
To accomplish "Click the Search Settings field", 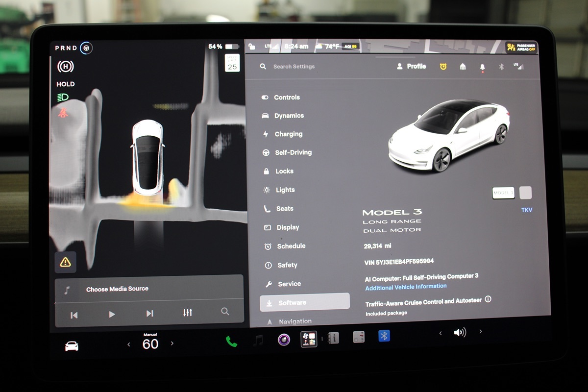I will pos(294,67).
